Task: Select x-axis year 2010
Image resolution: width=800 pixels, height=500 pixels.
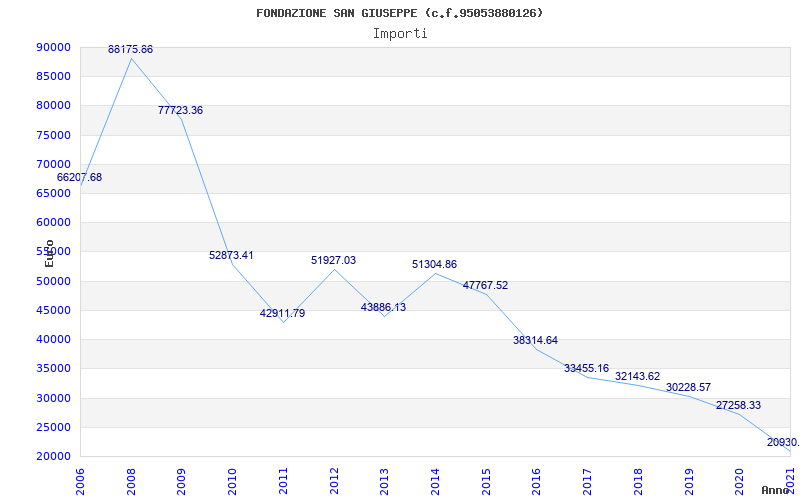Action: tap(233, 481)
